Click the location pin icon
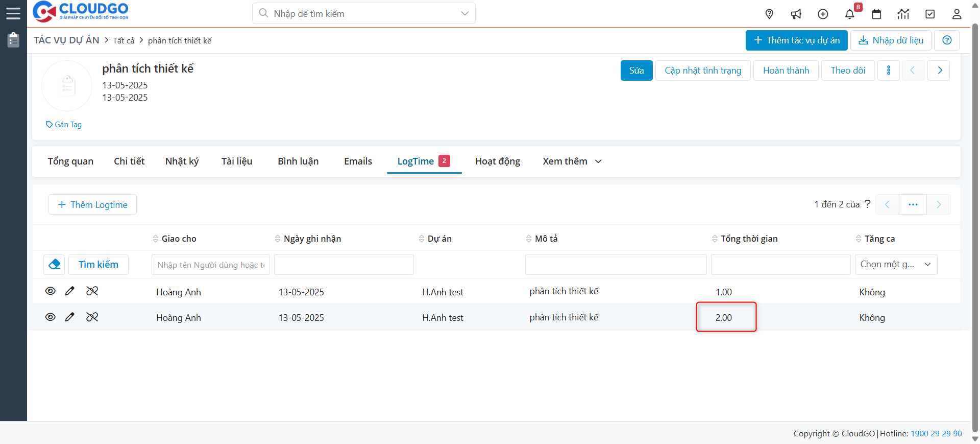Screen dimensions: 980x444 click(769, 14)
